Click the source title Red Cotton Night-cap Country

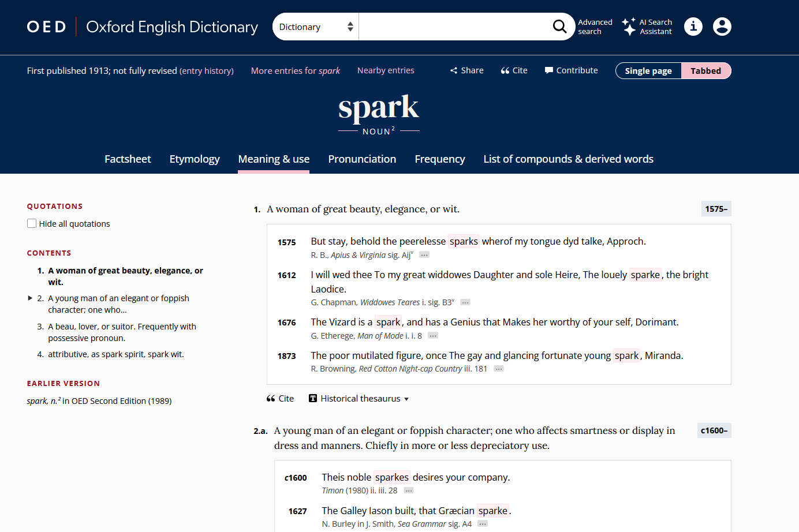tap(410, 369)
